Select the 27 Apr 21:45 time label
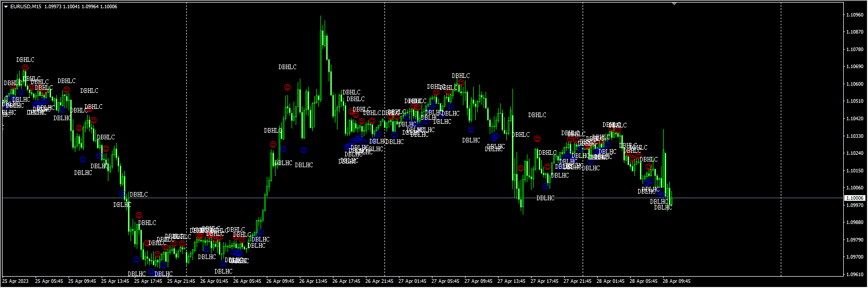 577,281
